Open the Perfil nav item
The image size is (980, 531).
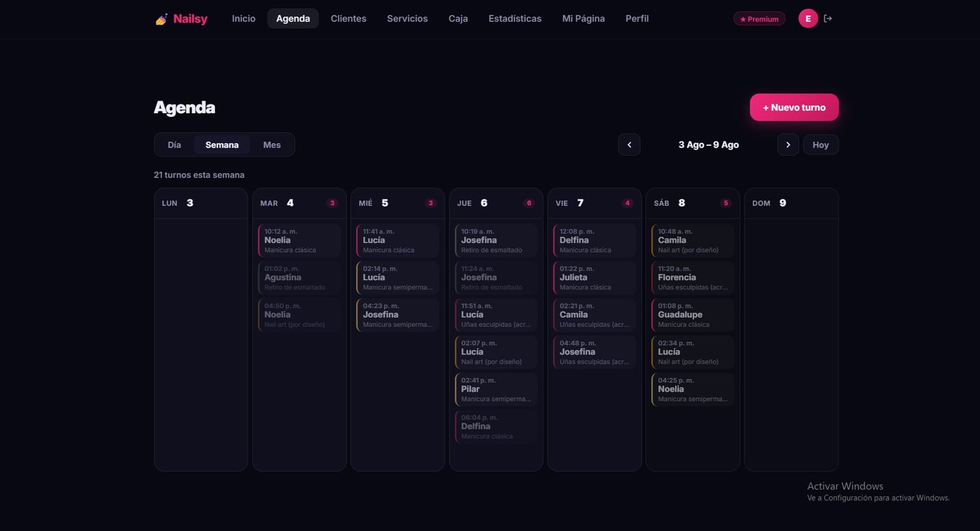click(x=637, y=19)
